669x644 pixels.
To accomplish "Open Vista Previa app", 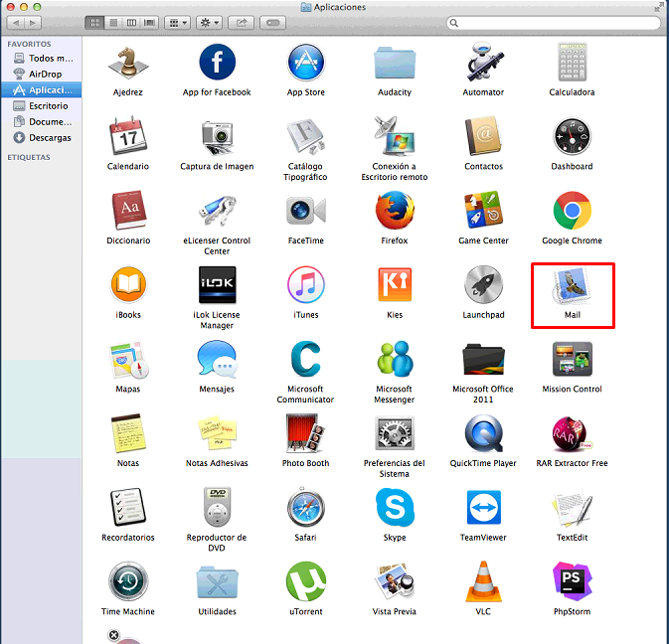I will (x=395, y=581).
